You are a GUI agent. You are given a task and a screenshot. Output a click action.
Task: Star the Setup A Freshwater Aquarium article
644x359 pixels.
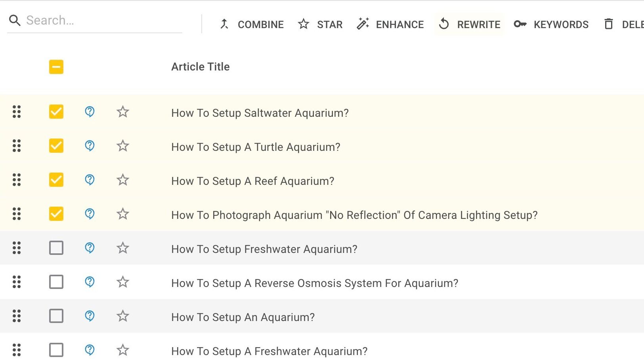[123, 350]
